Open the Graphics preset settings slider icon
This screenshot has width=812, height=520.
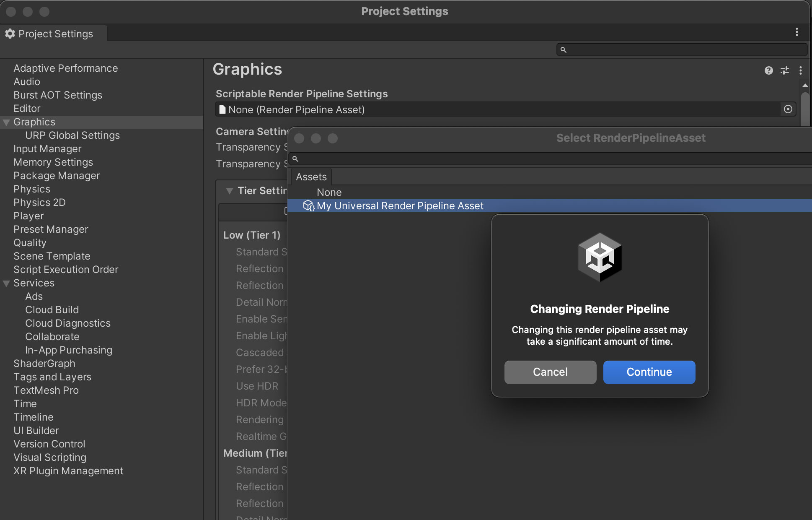(x=784, y=70)
